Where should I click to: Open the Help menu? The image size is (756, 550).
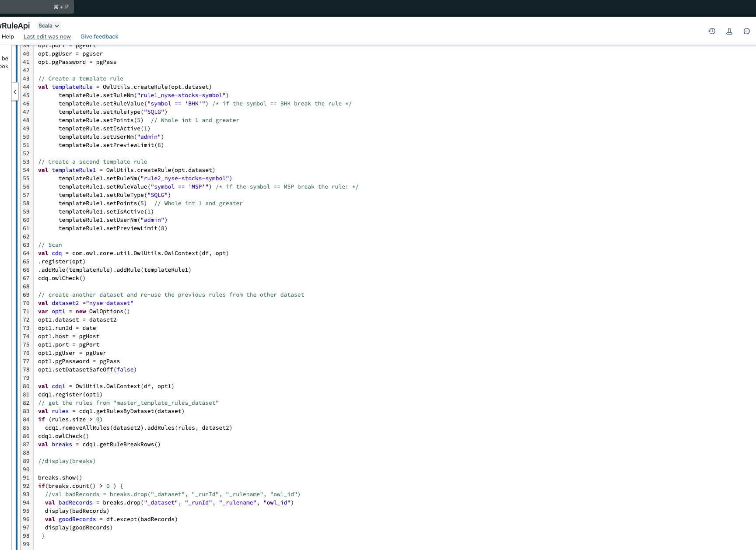pyautogui.click(x=8, y=36)
